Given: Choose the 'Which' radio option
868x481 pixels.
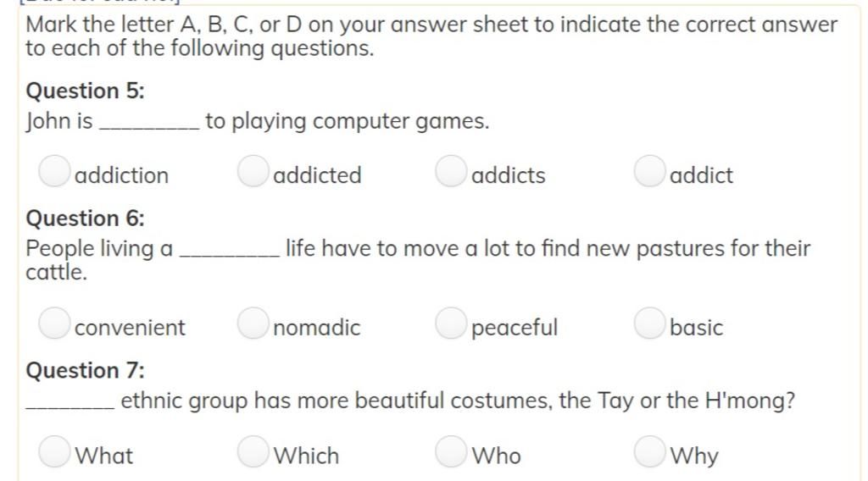Looking at the screenshot, I should [253, 451].
